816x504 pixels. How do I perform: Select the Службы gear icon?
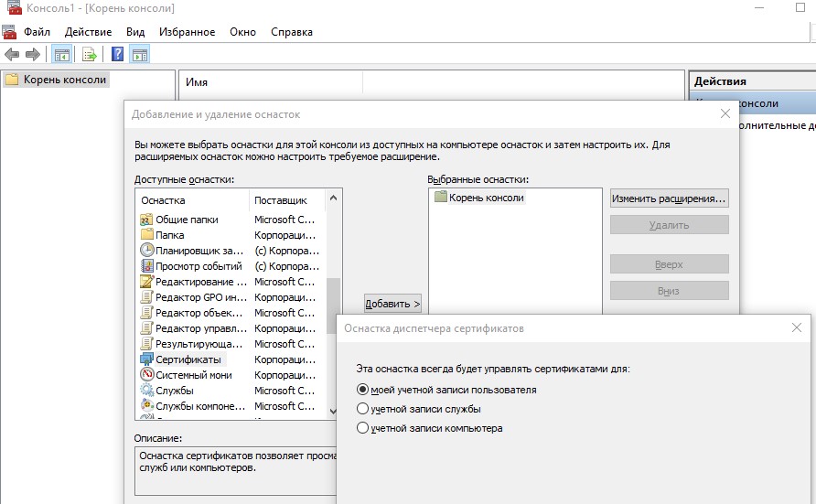[x=146, y=391]
